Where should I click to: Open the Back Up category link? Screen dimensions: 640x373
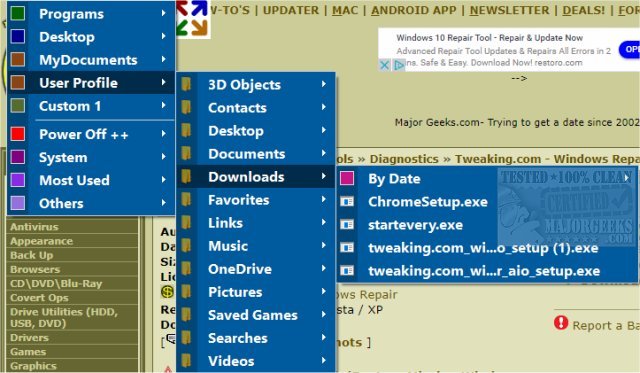(x=31, y=255)
